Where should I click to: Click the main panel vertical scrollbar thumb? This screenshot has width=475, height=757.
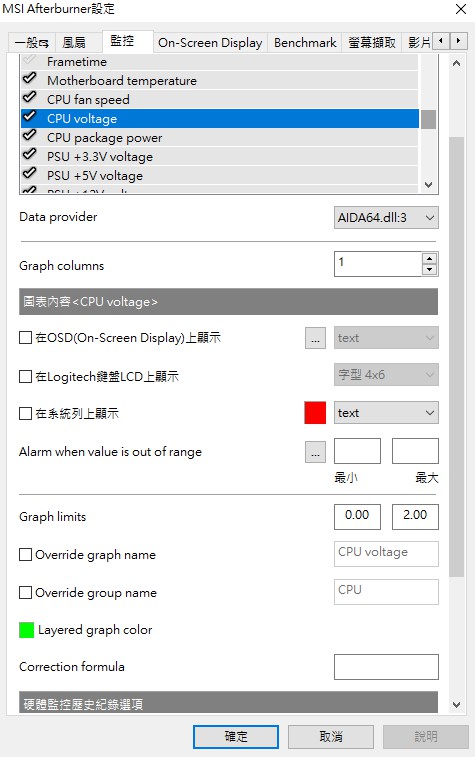pos(456,357)
